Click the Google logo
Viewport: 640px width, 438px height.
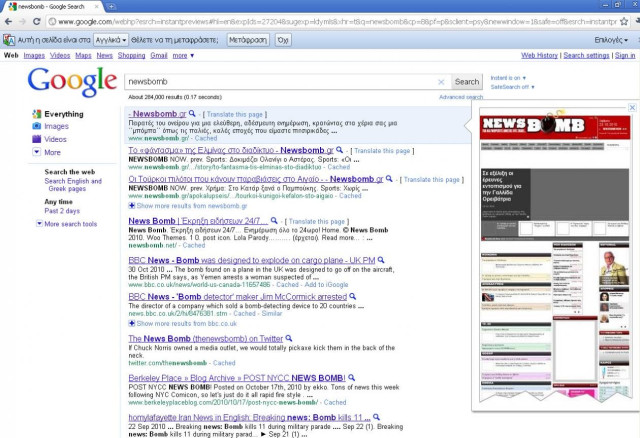coord(72,82)
